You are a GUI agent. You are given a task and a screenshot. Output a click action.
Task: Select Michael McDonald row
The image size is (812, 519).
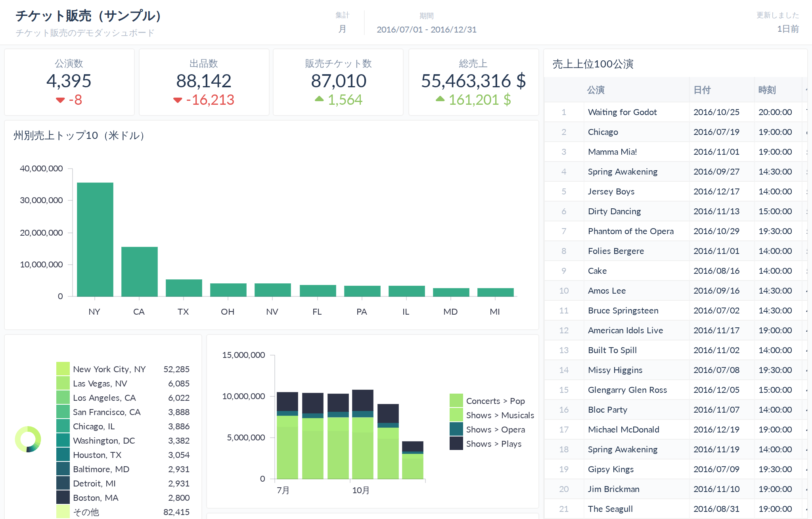pos(676,429)
